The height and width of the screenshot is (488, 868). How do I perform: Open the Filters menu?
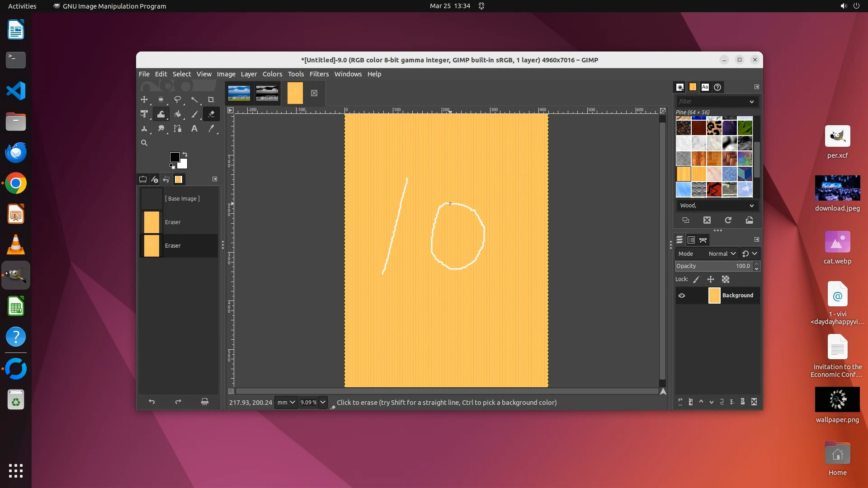click(x=319, y=74)
